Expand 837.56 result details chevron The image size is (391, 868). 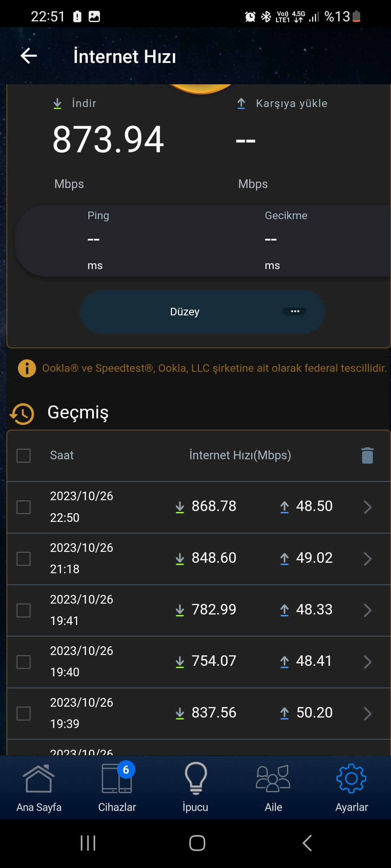pyautogui.click(x=367, y=714)
